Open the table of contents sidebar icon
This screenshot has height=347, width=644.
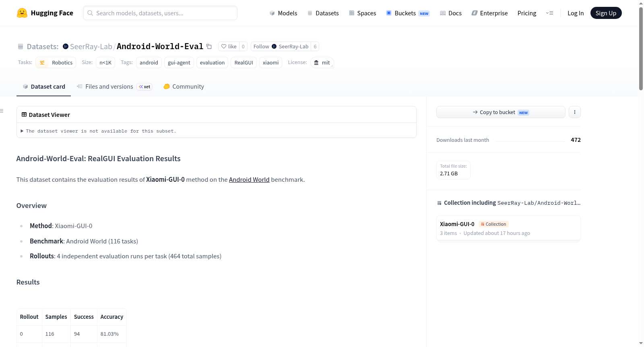tap(2, 111)
